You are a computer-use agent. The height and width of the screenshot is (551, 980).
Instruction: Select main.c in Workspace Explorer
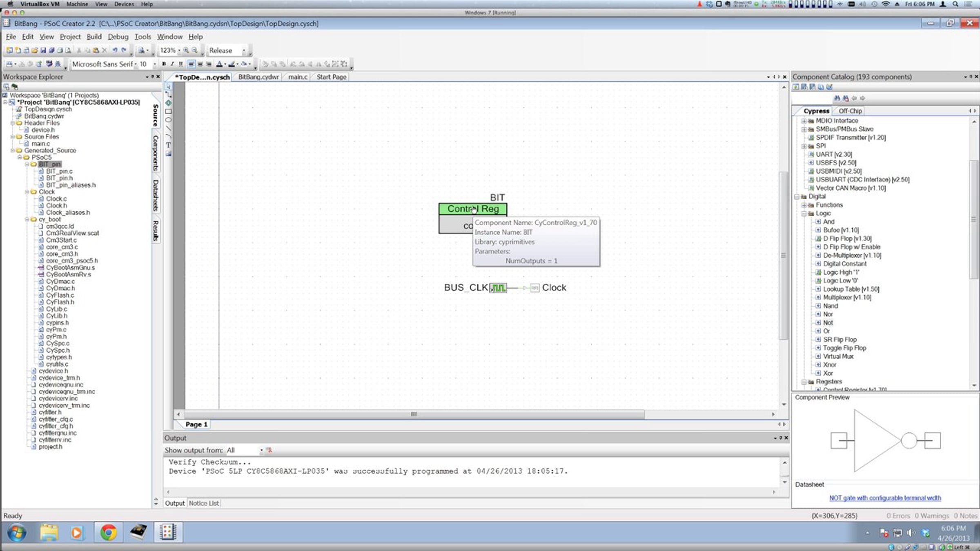pyautogui.click(x=40, y=144)
